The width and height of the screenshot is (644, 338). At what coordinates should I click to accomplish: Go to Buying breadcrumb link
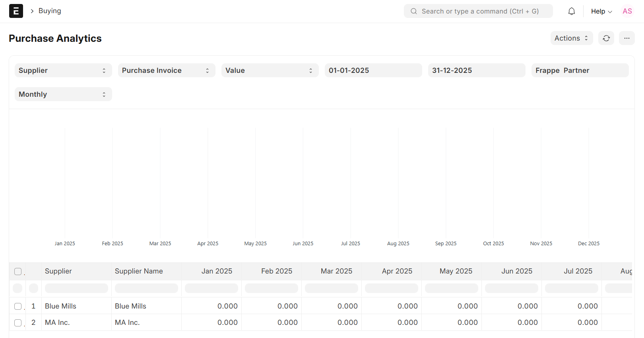[x=50, y=11]
